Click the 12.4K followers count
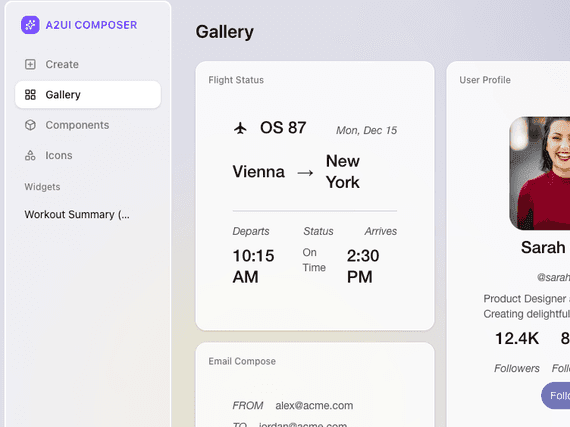This screenshot has width=570, height=427. [x=517, y=339]
